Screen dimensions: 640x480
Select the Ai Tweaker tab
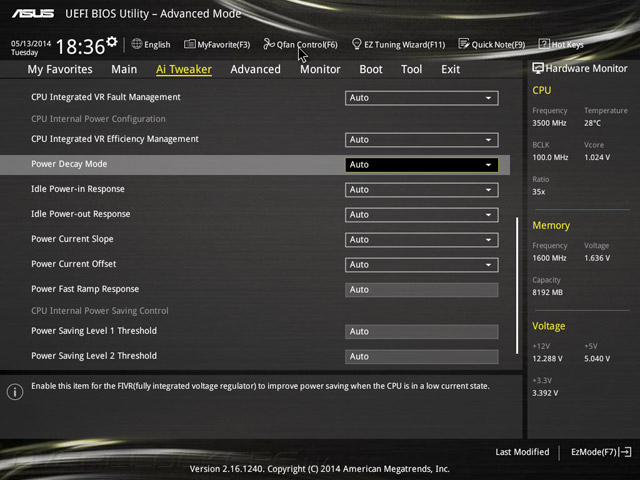point(184,69)
